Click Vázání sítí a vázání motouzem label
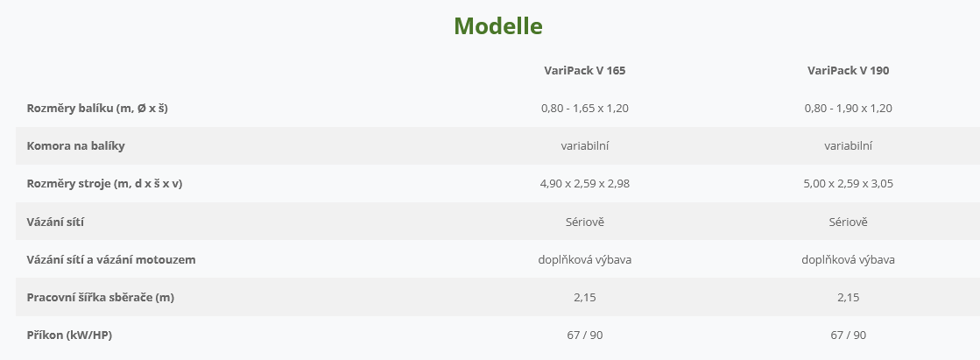This screenshot has width=980, height=360. pyautogui.click(x=111, y=259)
